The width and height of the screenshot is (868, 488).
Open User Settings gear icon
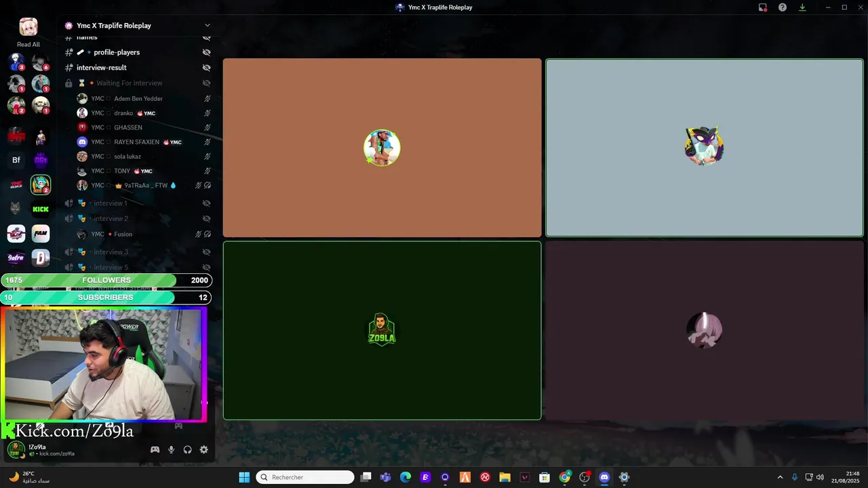tap(203, 449)
